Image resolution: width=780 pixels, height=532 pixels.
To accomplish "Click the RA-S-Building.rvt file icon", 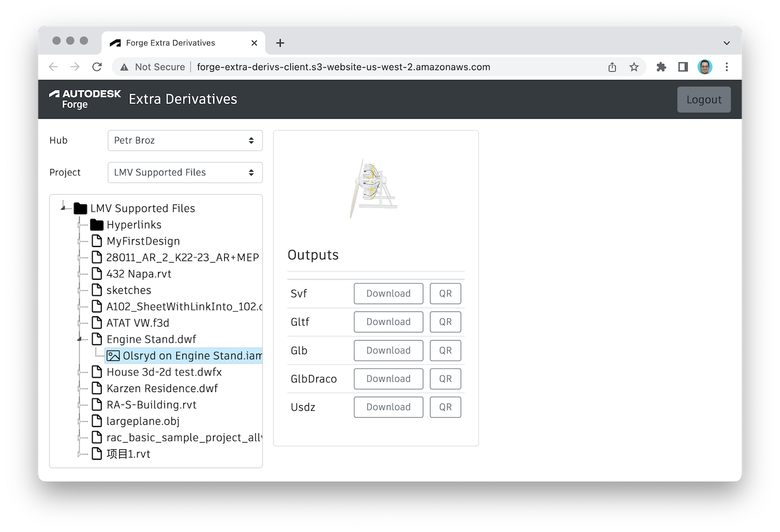I will tap(97, 405).
